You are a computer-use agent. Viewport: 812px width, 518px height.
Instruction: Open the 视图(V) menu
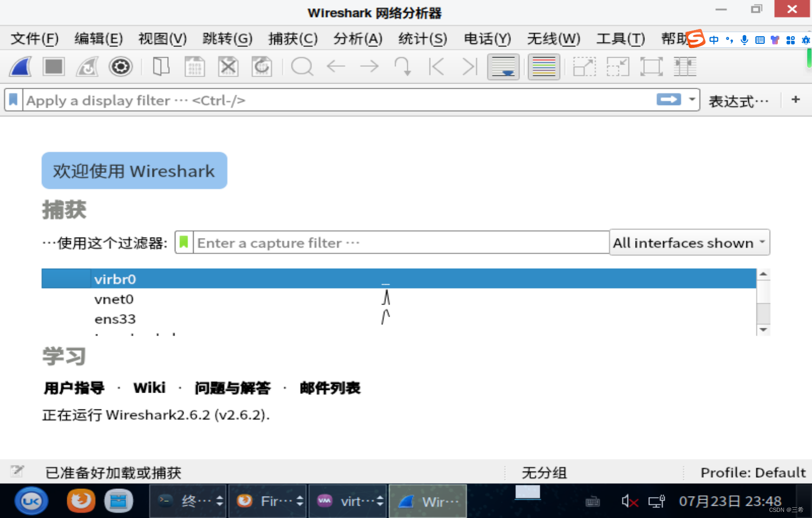click(163, 39)
